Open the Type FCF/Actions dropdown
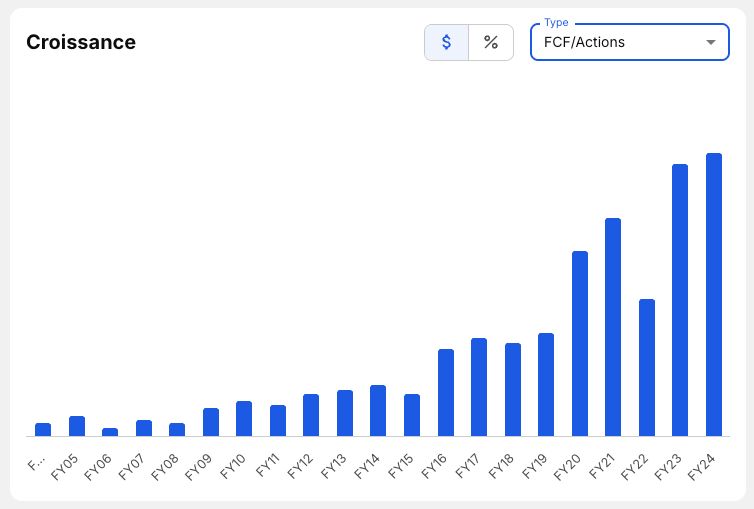The image size is (754, 509). (629, 42)
